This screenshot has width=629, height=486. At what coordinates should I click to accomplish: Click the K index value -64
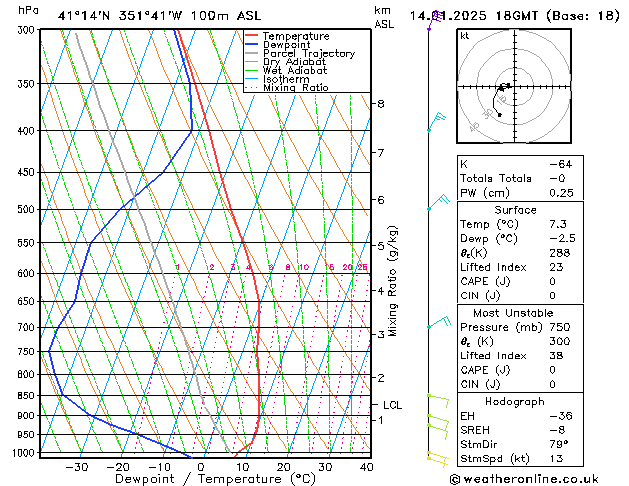pyautogui.click(x=560, y=164)
